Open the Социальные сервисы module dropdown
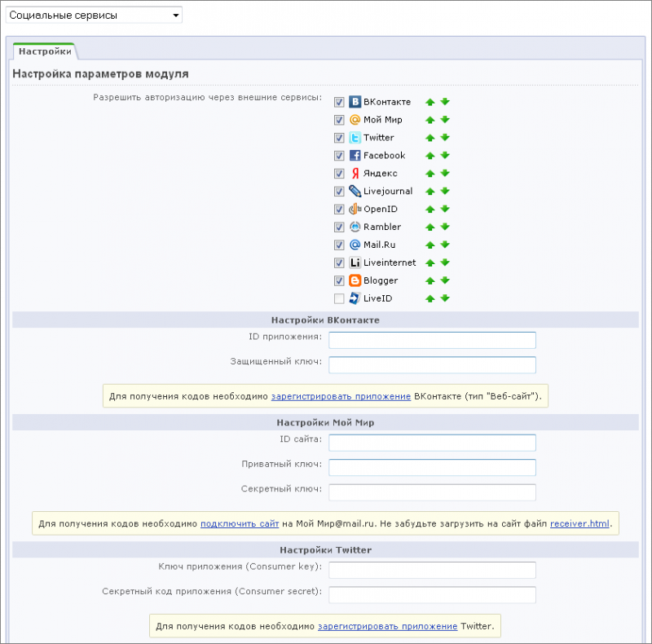Screen dimensions: 652x644 click(94, 15)
